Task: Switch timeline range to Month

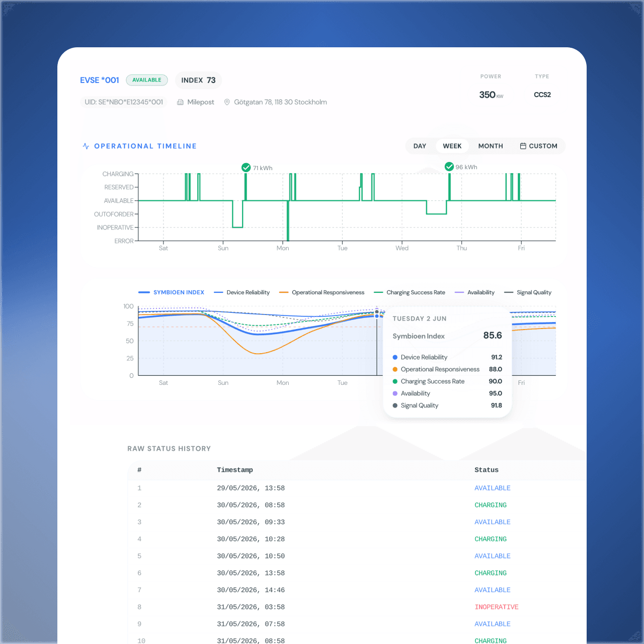Action: (x=491, y=146)
